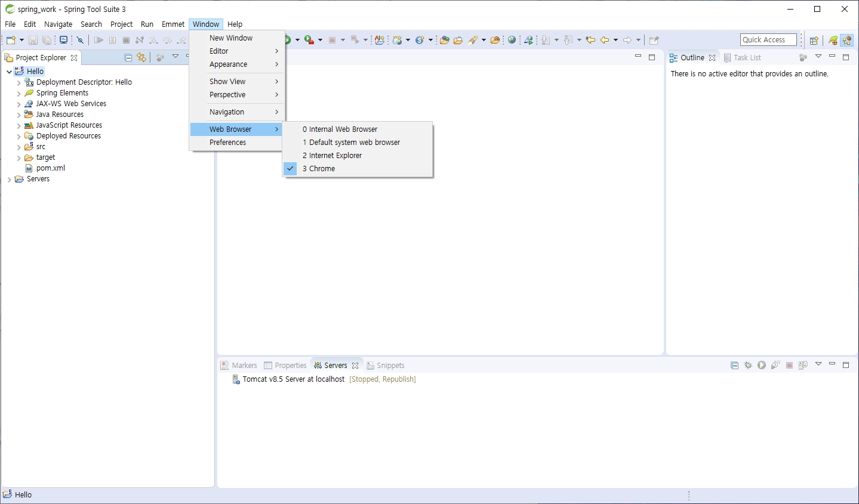
Task: Click the Save All toolbar icon
Action: [x=47, y=40]
